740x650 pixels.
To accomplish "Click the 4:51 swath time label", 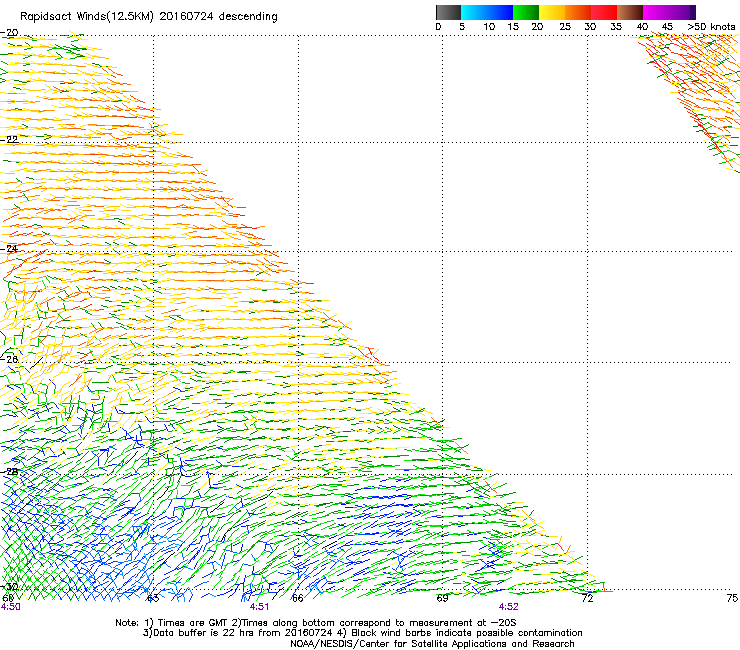I will click(x=259, y=607).
